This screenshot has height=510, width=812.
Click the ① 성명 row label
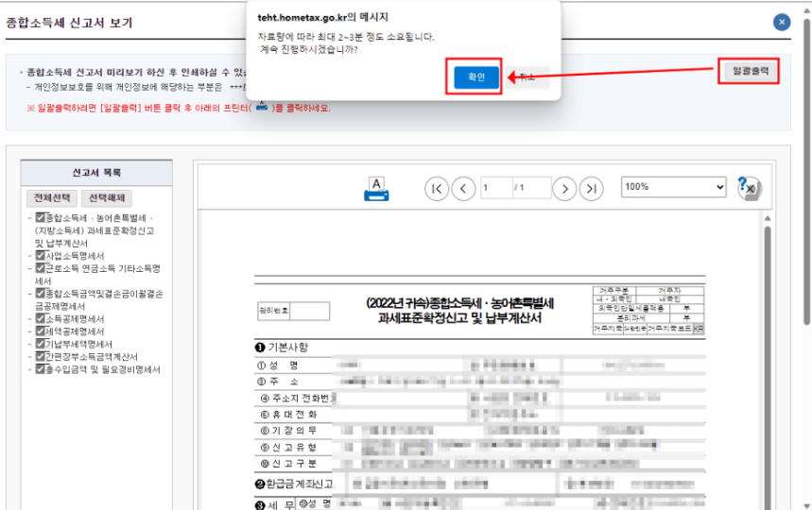coord(278,365)
